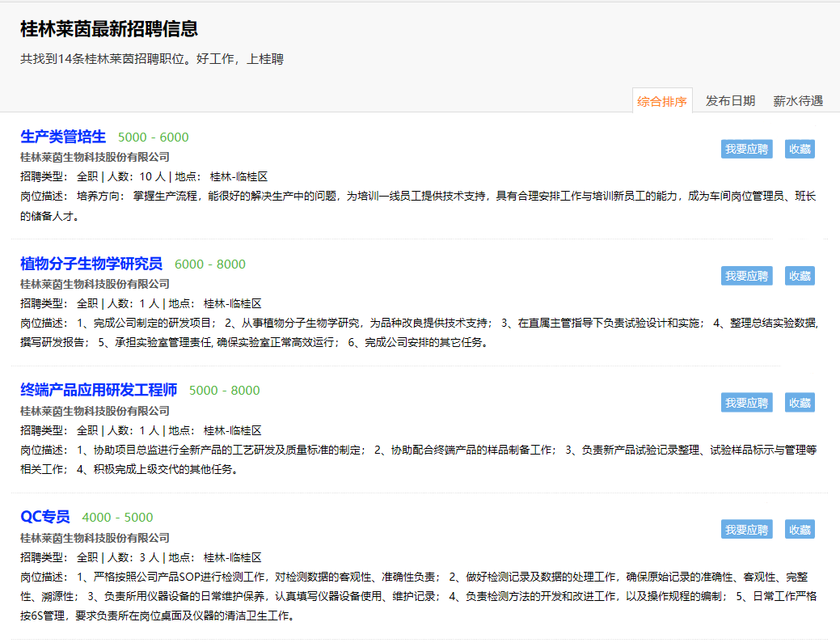Select the salary text 5000 - 6000
The image size is (840, 643).
click(x=154, y=137)
